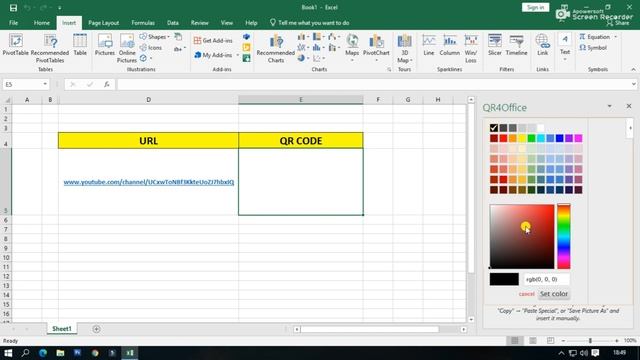Click the saturation gradient color field
The image size is (640, 360).
(x=522, y=236)
